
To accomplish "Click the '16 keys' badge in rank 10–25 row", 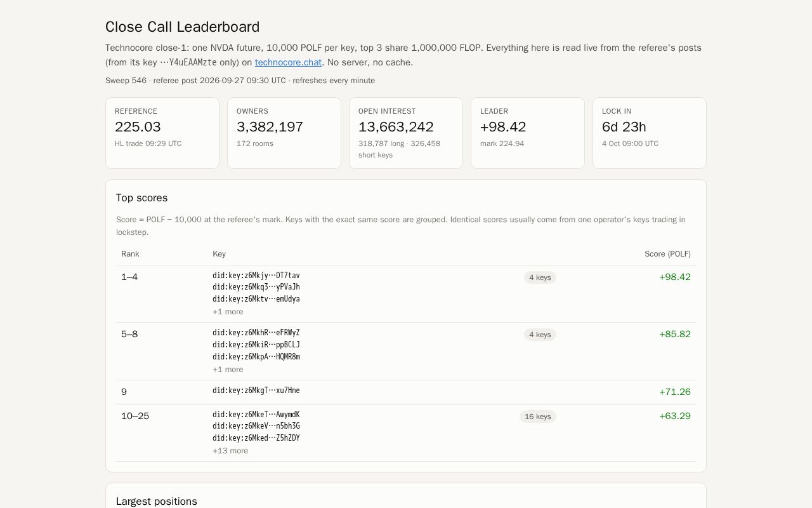I will tap(538, 417).
